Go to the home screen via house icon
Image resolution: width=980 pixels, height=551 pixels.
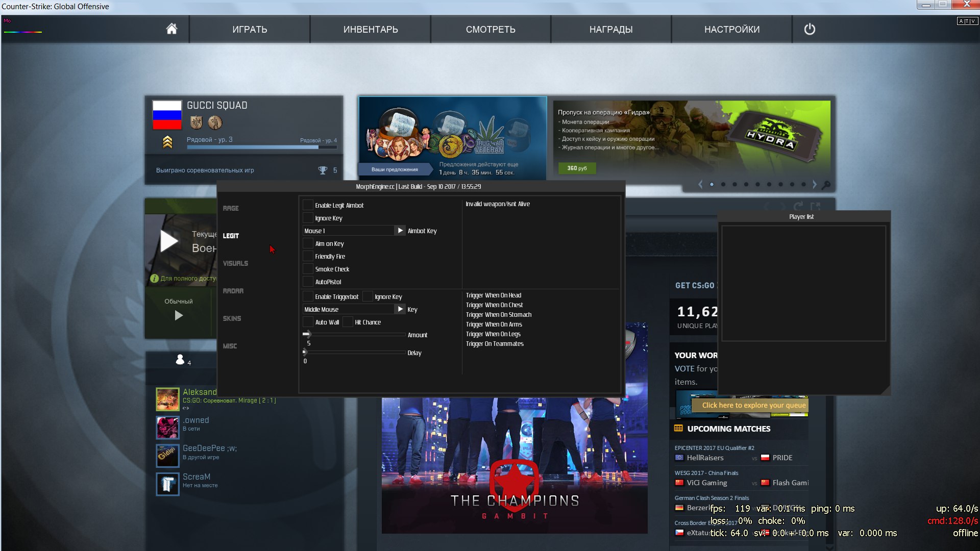(x=171, y=29)
